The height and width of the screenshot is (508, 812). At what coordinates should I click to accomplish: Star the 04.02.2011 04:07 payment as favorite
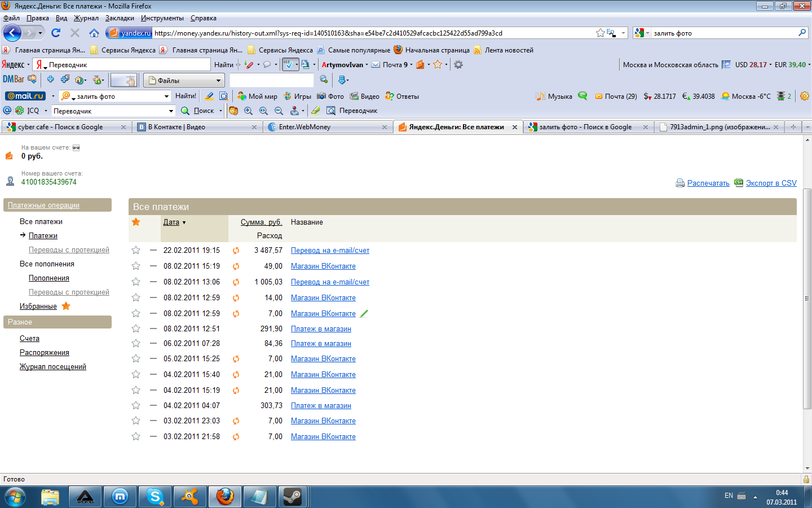click(x=136, y=405)
